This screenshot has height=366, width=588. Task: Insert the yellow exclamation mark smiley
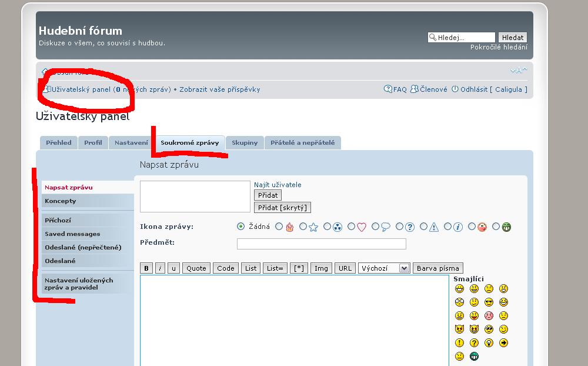click(459, 343)
